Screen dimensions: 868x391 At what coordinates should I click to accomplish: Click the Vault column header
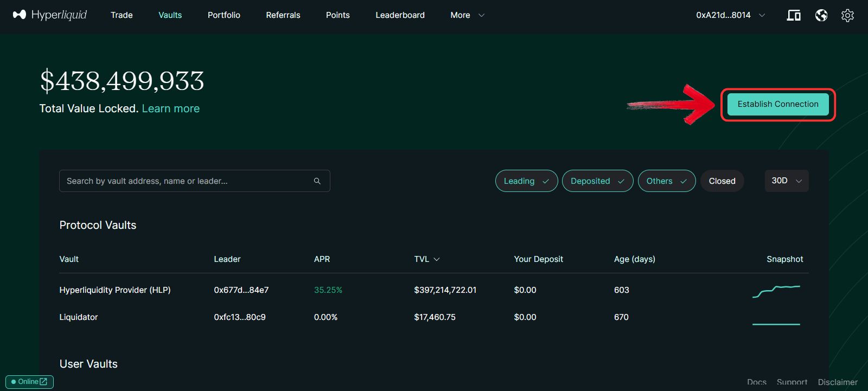pos(69,259)
